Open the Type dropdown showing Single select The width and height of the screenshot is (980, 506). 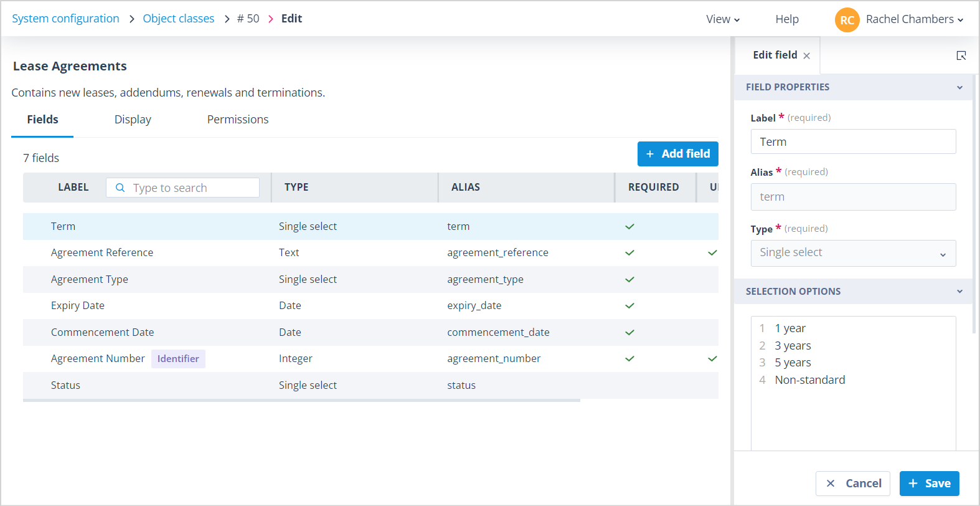tap(853, 253)
